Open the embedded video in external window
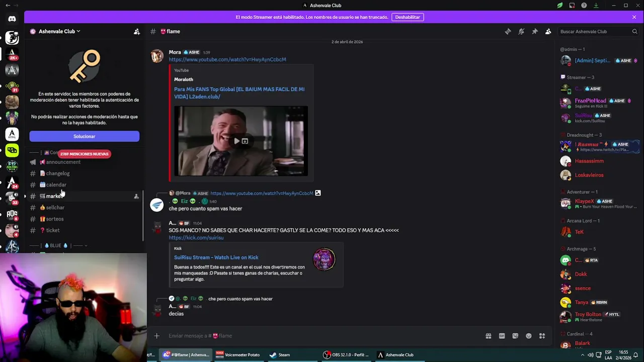 click(245, 141)
